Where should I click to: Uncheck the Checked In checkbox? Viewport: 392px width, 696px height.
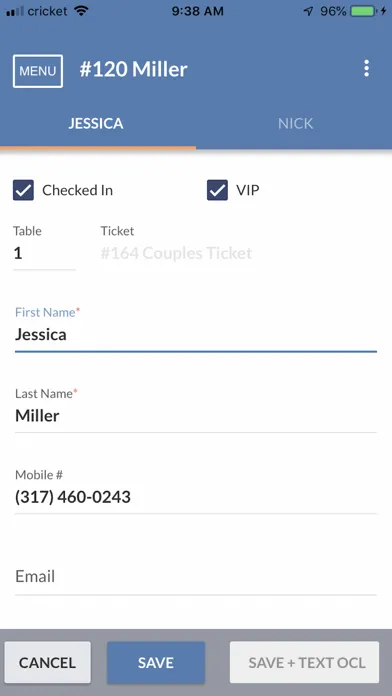coord(23,190)
